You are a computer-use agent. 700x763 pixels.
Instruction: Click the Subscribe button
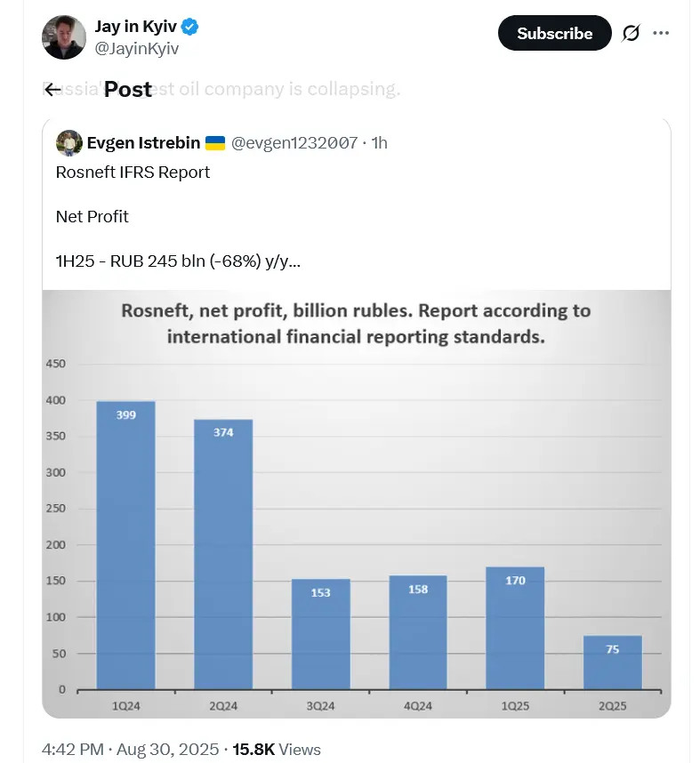click(x=554, y=34)
